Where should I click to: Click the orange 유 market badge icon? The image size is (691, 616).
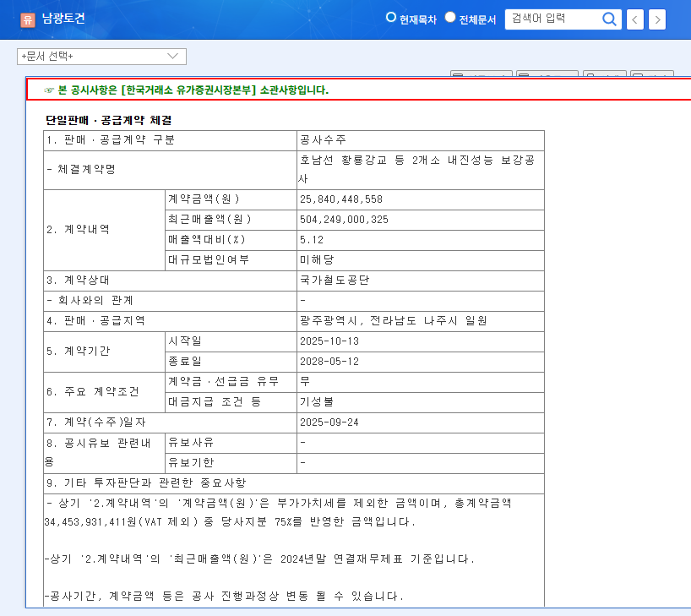[x=28, y=19]
